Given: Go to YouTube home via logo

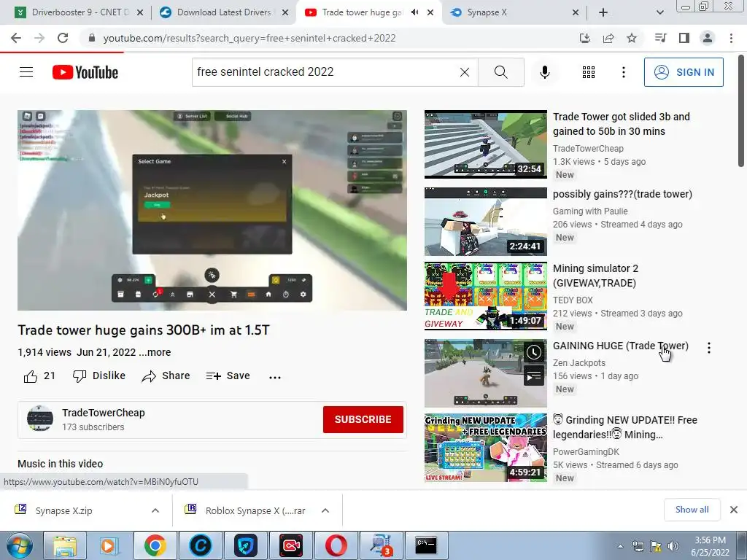Looking at the screenshot, I should 85,72.
